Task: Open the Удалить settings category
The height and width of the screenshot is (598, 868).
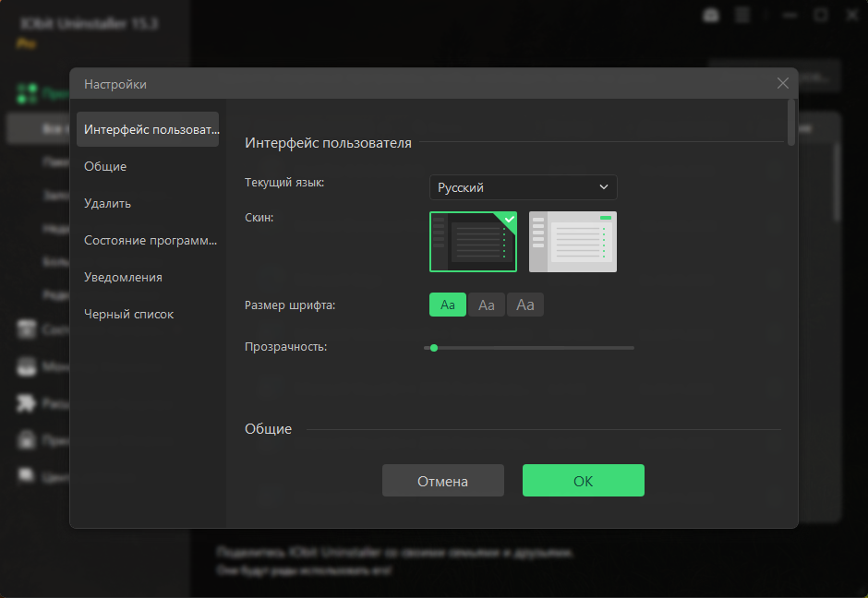Action: click(106, 203)
